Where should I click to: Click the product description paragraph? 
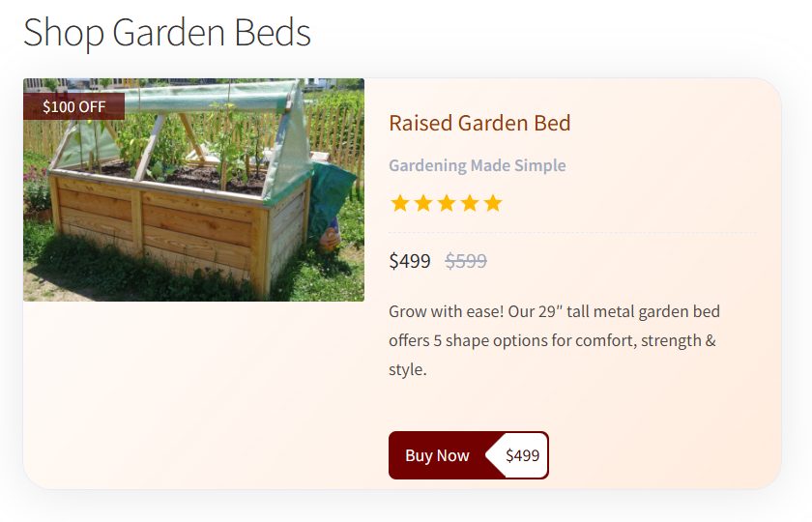coord(554,340)
